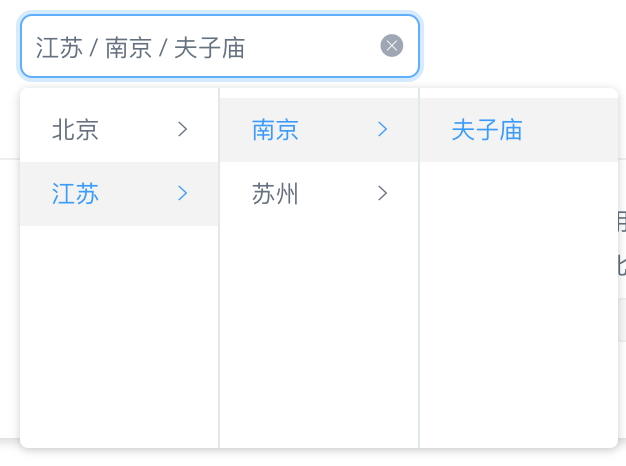
Task: Click divider between city and district columns
Action: (419, 300)
